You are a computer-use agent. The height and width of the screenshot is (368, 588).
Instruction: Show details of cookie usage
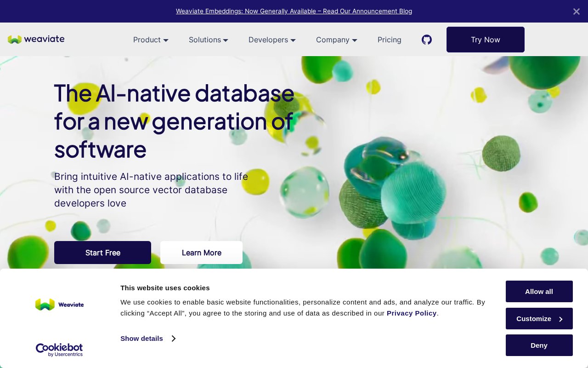(148, 339)
